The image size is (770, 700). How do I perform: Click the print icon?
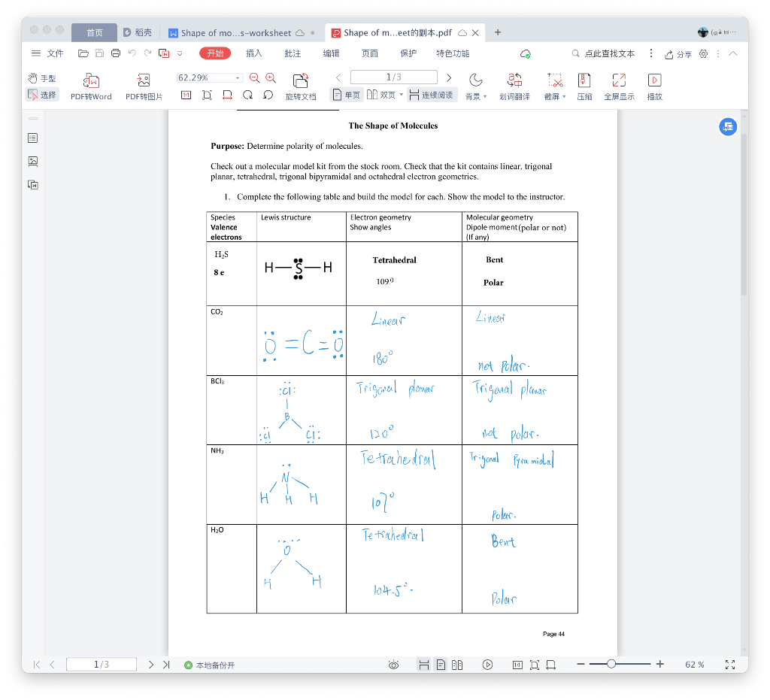coord(116,53)
